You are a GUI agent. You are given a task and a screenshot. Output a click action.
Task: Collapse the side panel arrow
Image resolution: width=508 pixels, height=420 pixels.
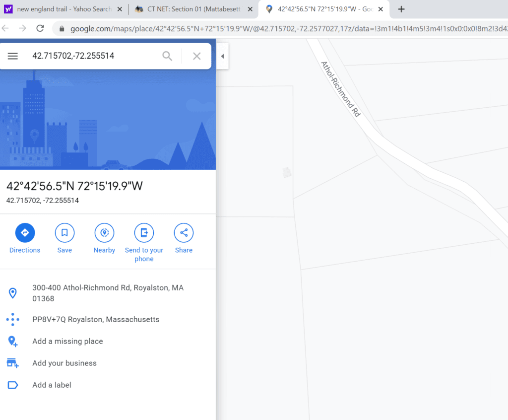pos(222,56)
